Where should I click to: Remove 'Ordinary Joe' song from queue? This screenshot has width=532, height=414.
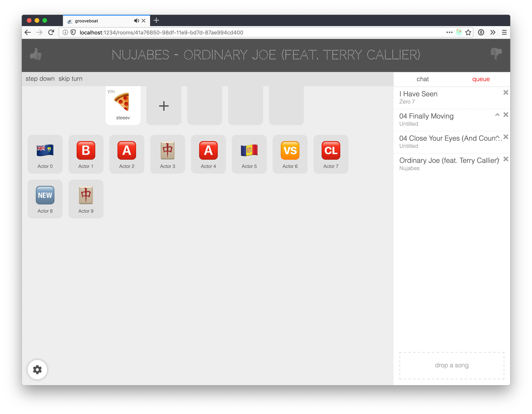point(506,159)
